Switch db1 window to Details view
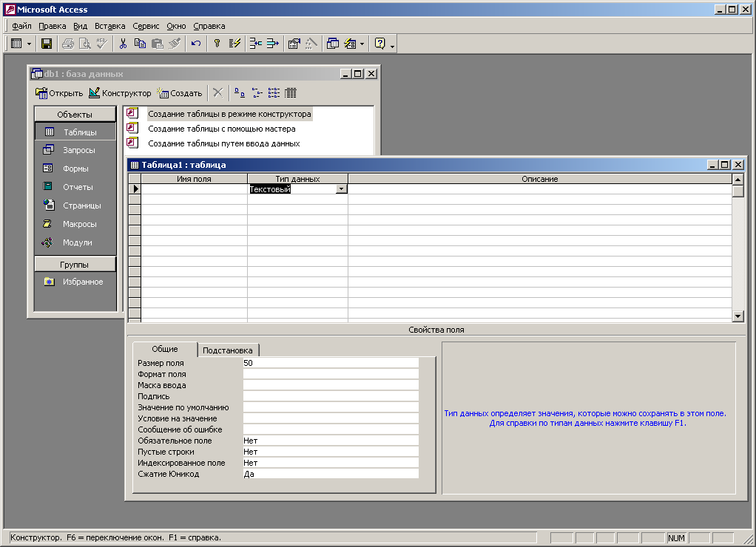This screenshot has height=547, width=756. (290, 92)
